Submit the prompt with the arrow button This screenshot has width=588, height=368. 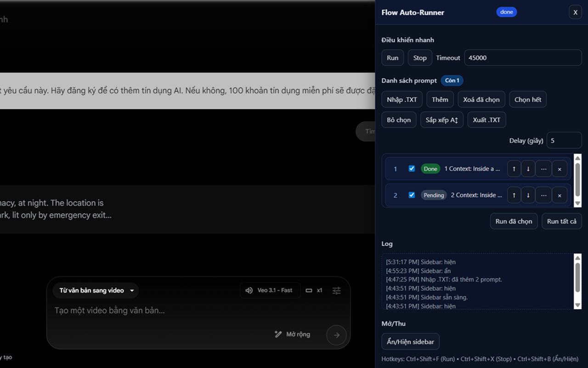[336, 335]
